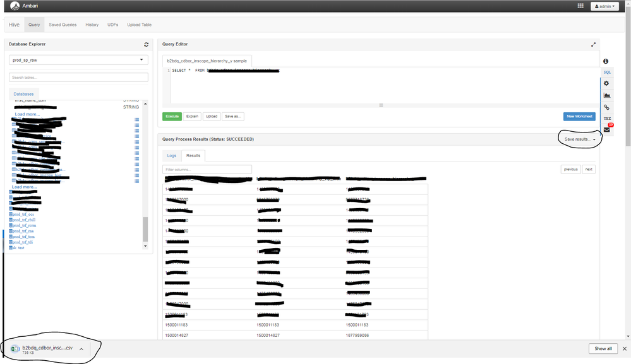This screenshot has height=364, width=631.
Task: Click the Ambari logo icon
Action: click(15, 6)
